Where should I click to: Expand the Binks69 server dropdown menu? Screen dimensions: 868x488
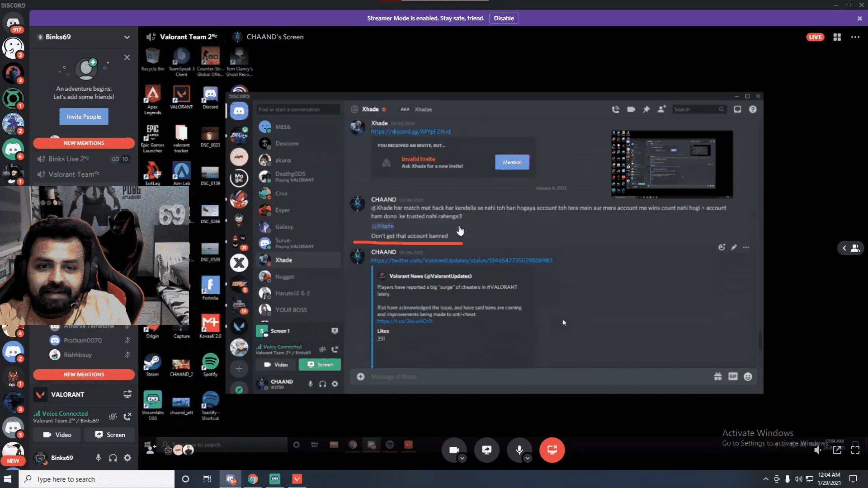tap(127, 37)
